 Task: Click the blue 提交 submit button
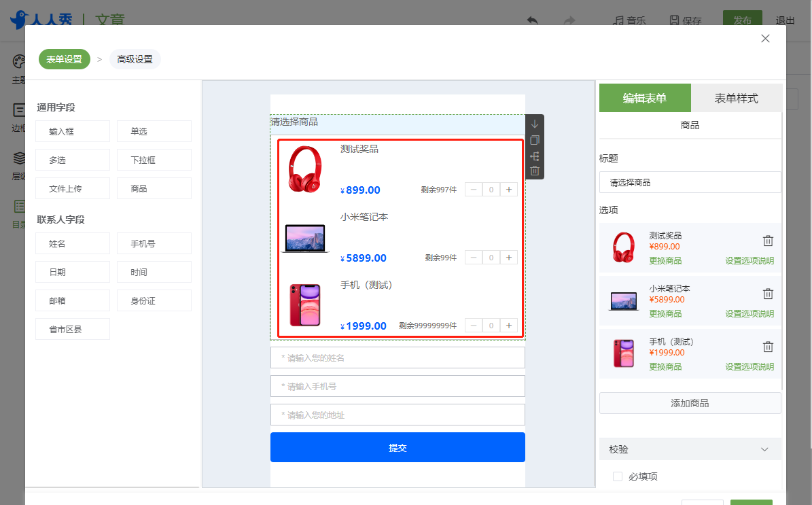pyautogui.click(x=398, y=447)
